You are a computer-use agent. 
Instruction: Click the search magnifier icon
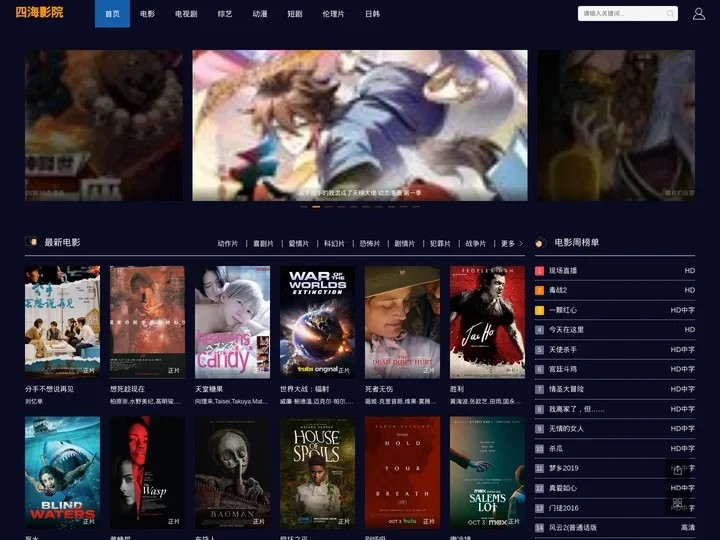tap(670, 14)
